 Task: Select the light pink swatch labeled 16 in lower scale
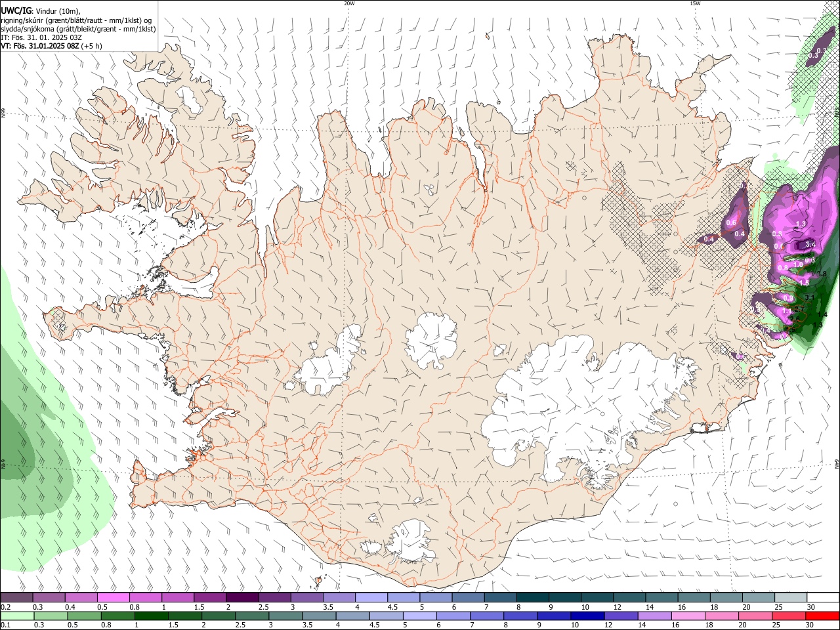coord(688,616)
